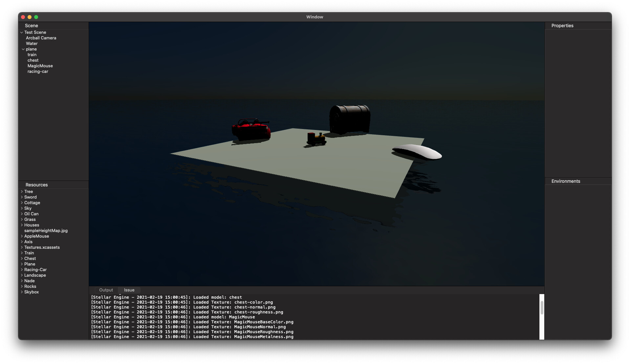Screen dimensions: 630x364
Task: Click the white Magic Mouse model
Action: pyautogui.click(x=418, y=152)
